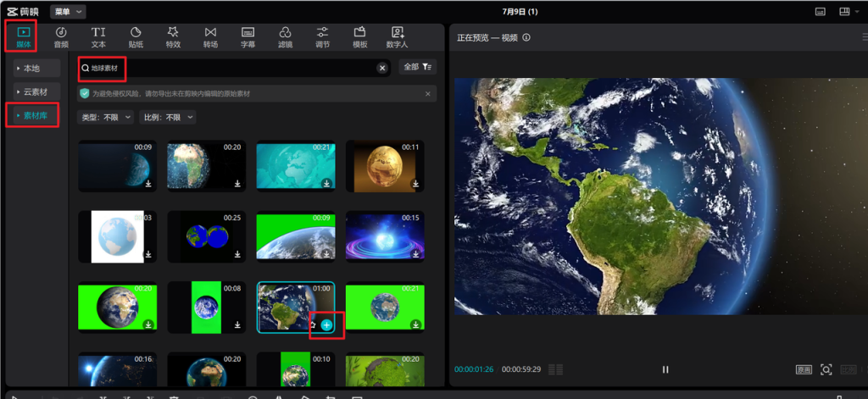868x399 pixels.
Task: Select the 文本 (Text) tool
Action: click(98, 36)
